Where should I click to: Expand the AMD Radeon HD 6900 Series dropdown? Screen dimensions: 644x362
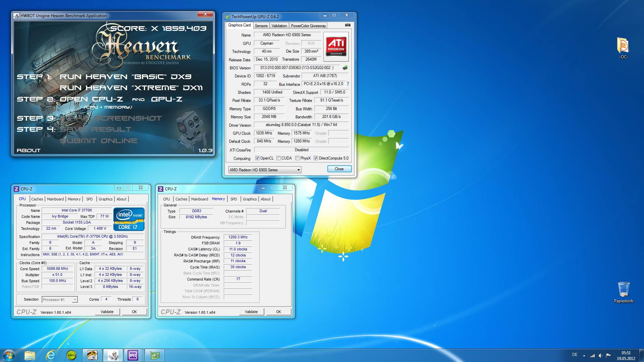(x=265, y=170)
